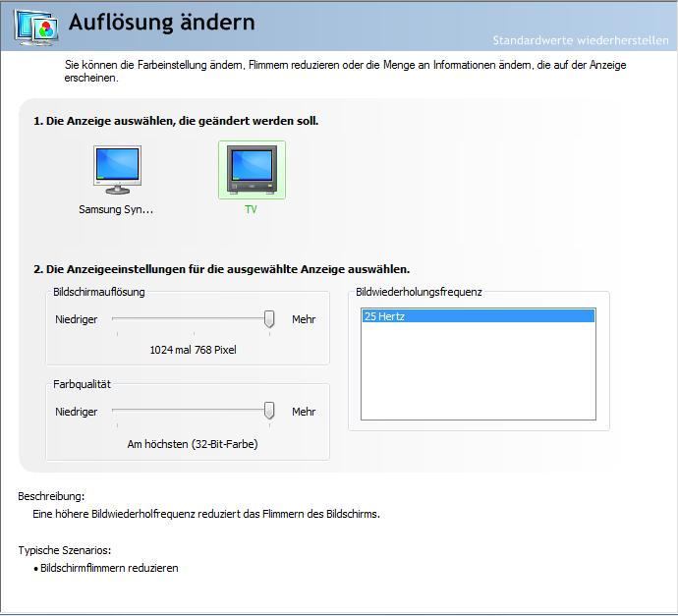678x616 pixels.
Task: Select 25 Hertz refresh rate entry
Action: point(479,316)
